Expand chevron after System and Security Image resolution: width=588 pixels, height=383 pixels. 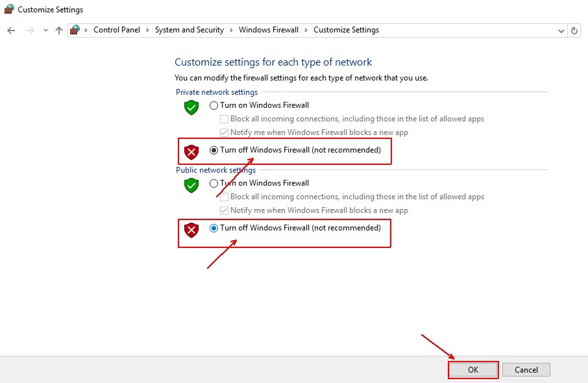[231, 30]
